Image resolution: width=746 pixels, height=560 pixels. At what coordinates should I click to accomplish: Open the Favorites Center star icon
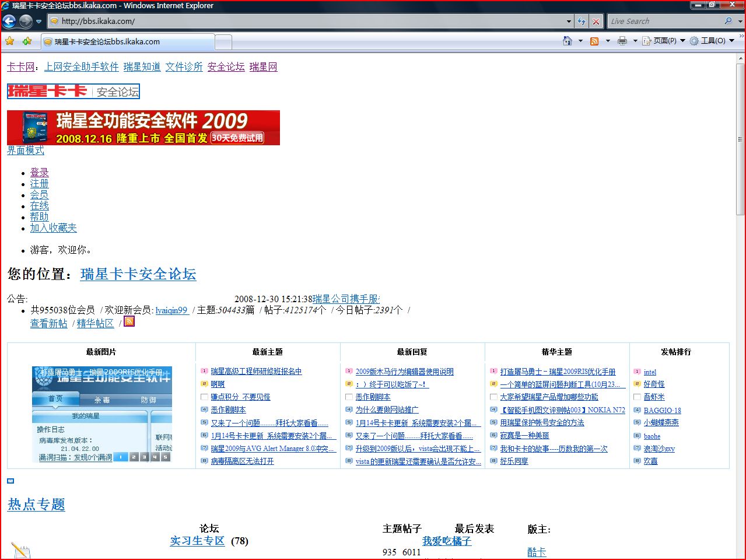9,41
